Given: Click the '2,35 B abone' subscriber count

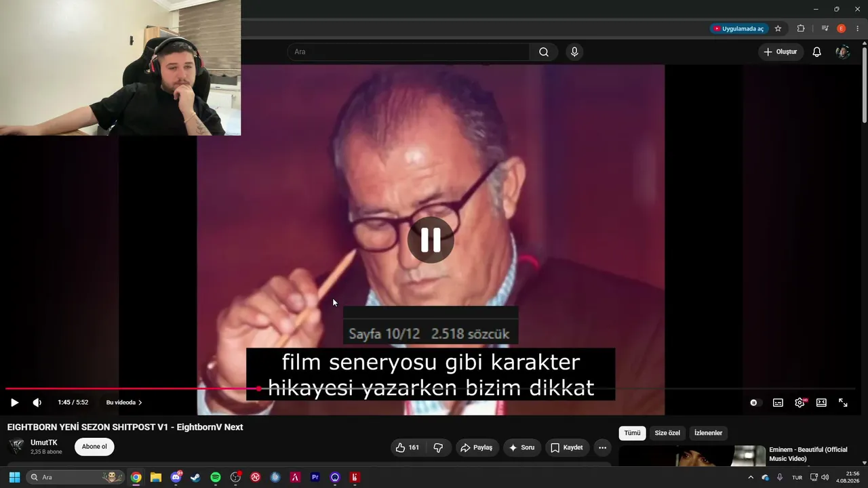Looking at the screenshot, I should pos(46,452).
